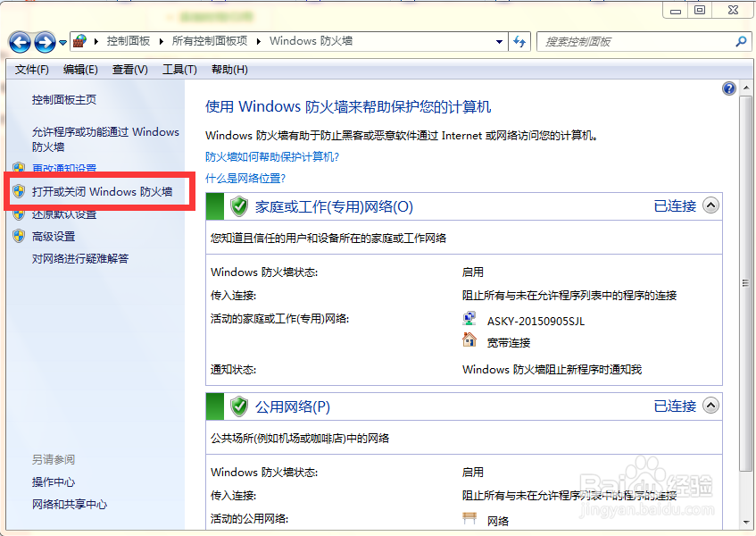Open 对网络进行疑难解答
This screenshot has height=536, width=756.
point(80,258)
